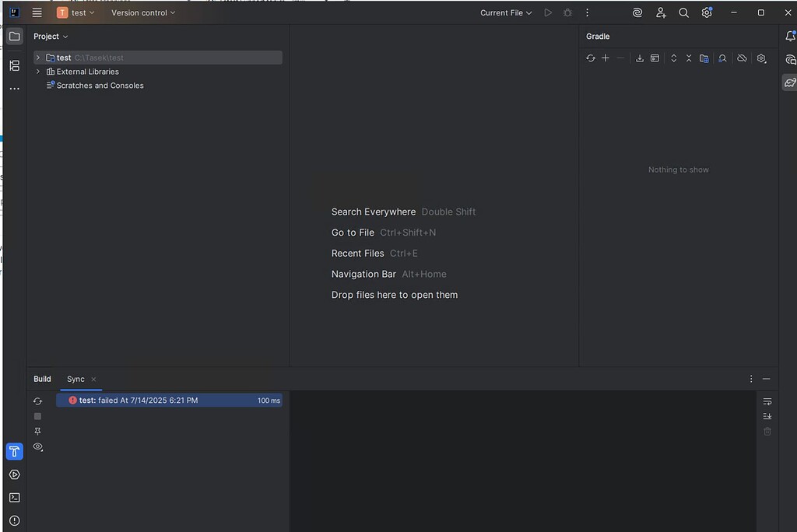Screen dimensions: 797x532
Task: Collapse all in Gradle panel
Action: [689, 58]
